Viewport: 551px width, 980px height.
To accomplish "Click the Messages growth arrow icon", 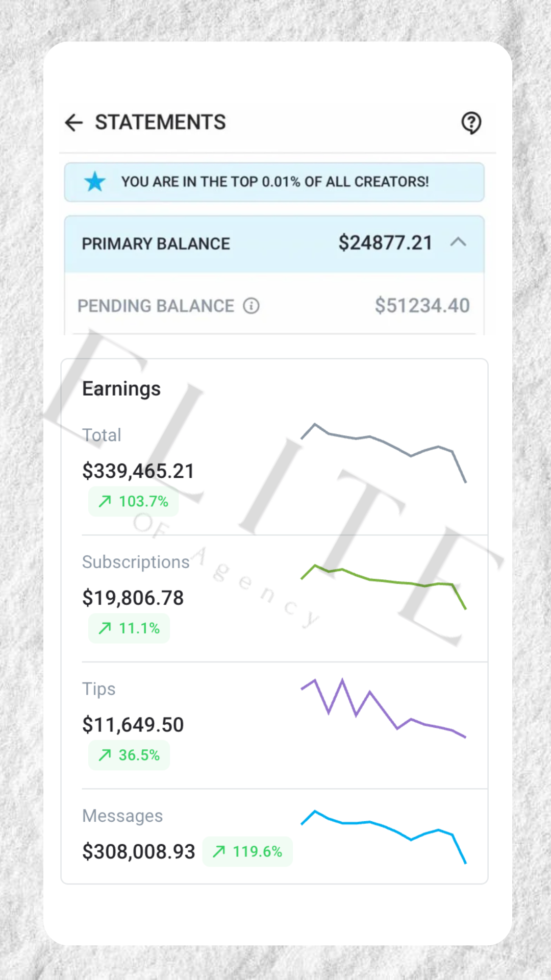I will (x=219, y=851).
